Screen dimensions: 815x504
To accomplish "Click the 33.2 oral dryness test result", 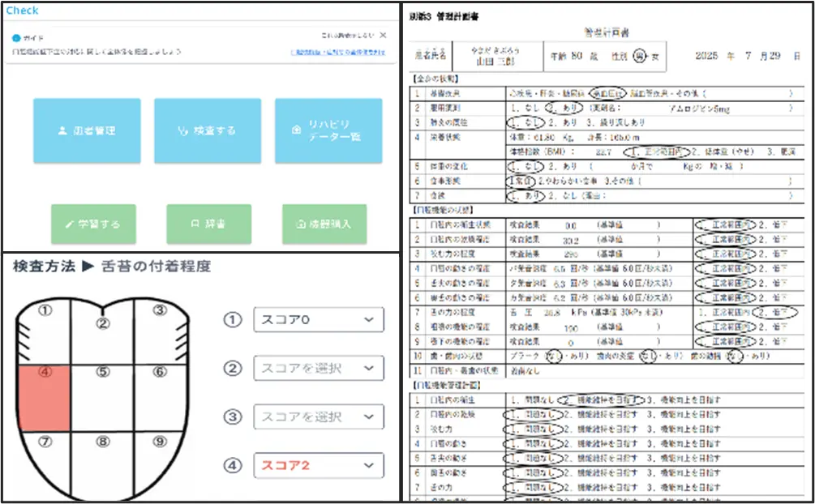I will [x=571, y=240].
